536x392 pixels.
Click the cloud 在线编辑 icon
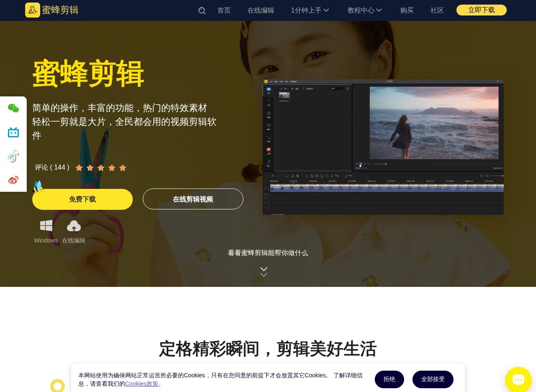coord(74,226)
